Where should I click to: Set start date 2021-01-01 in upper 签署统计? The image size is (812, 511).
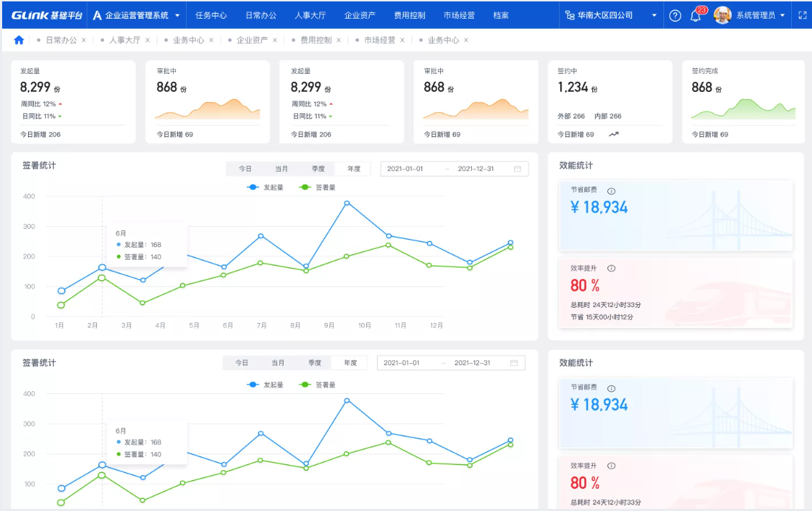(405, 169)
